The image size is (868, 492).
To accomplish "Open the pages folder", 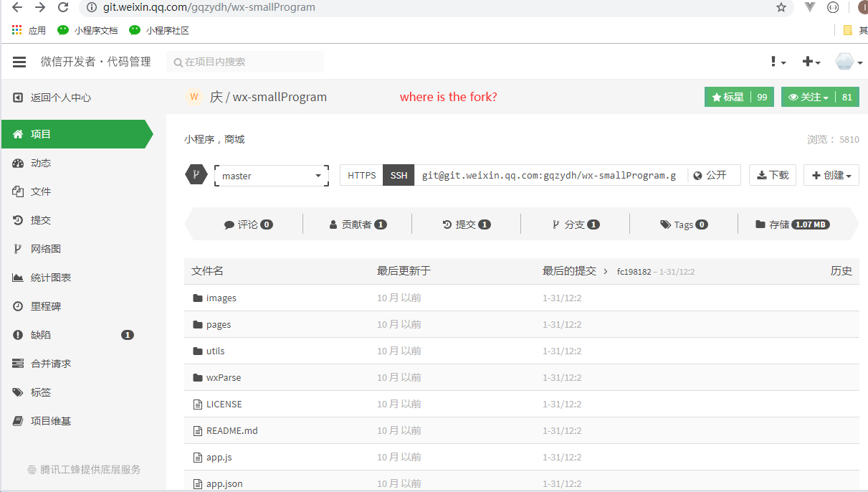I will tap(219, 325).
